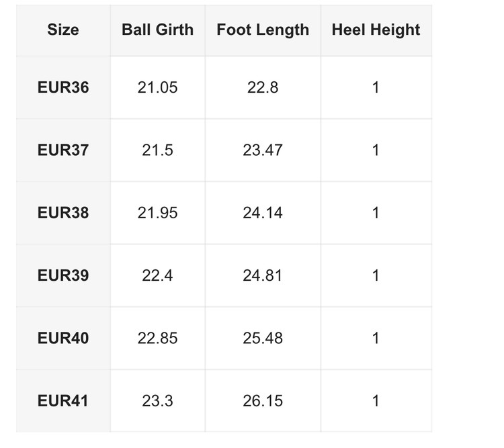The height and width of the screenshot is (448, 504).
Task: Click the Heel Height column header
Action: [x=376, y=30]
